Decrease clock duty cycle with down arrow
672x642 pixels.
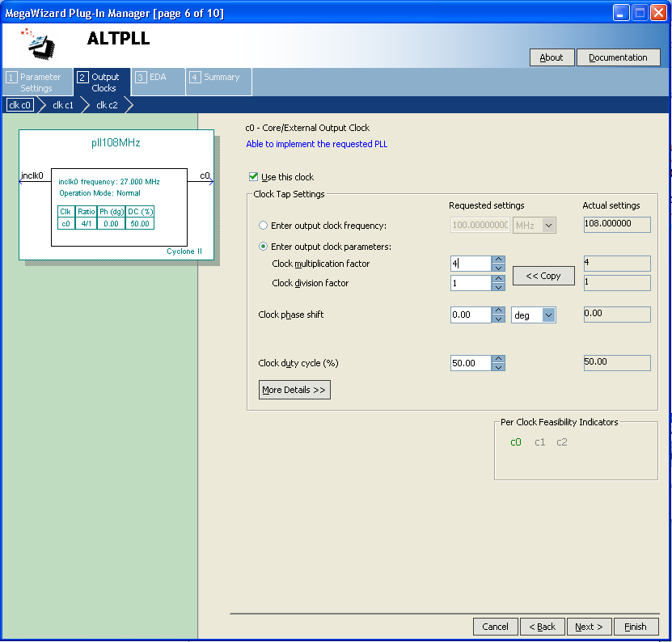498,367
